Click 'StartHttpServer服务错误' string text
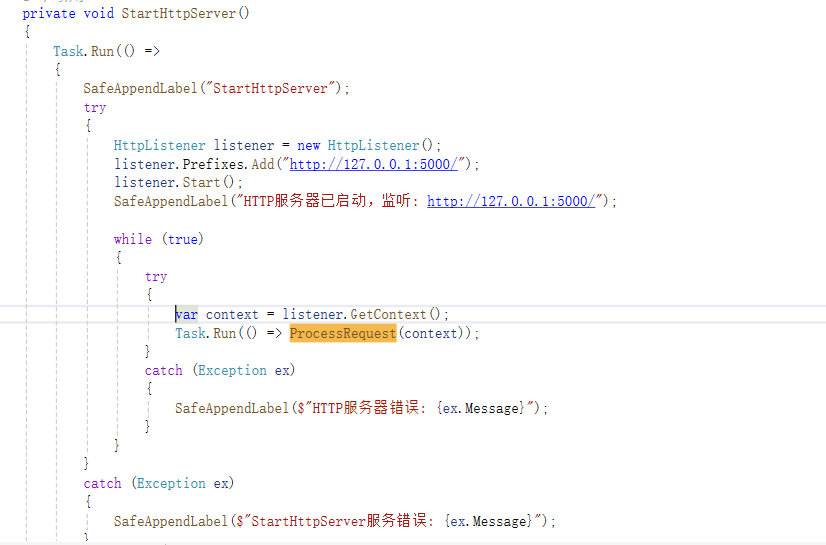The width and height of the screenshot is (826, 545). click(x=339, y=521)
